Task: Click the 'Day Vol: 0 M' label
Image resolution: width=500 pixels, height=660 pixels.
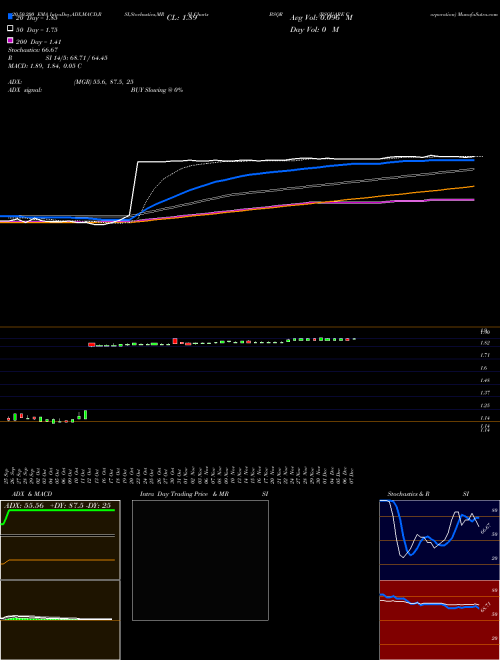Action: [x=314, y=30]
